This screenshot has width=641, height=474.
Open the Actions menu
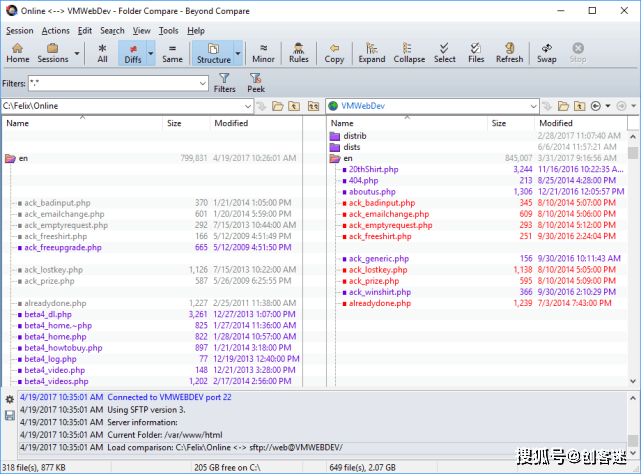tap(56, 31)
